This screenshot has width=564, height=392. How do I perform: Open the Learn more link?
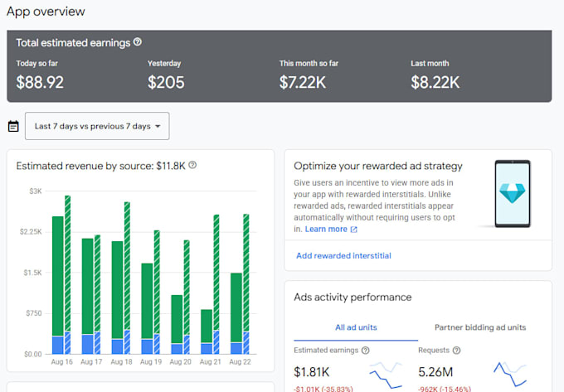326,230
